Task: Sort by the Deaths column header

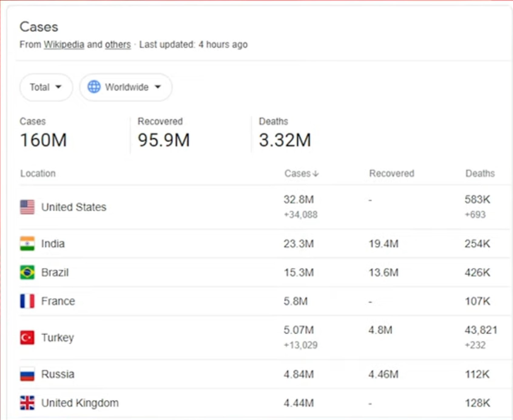Action: (480, 174)
